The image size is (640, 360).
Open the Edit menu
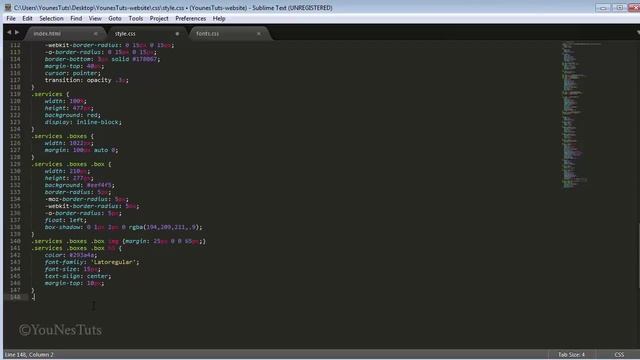pos(27,18)
